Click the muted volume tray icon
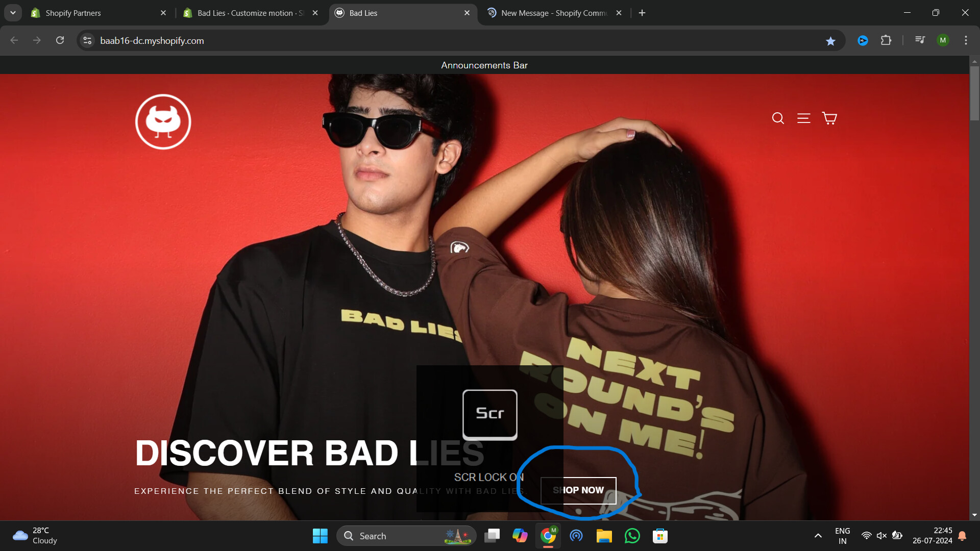Viewport: 980px width, 551px height. pos(881,536)
